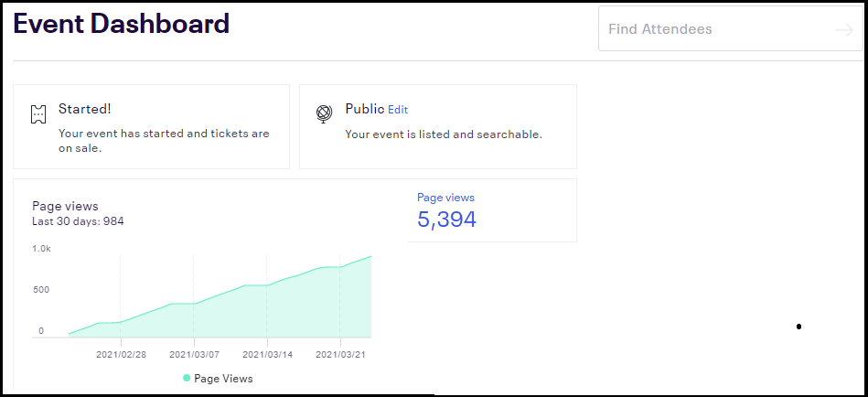The width and height of the screenshot is (868, 397).
Task: Click 'Your event is listed and searchable' text
Action: pos(444,134)
